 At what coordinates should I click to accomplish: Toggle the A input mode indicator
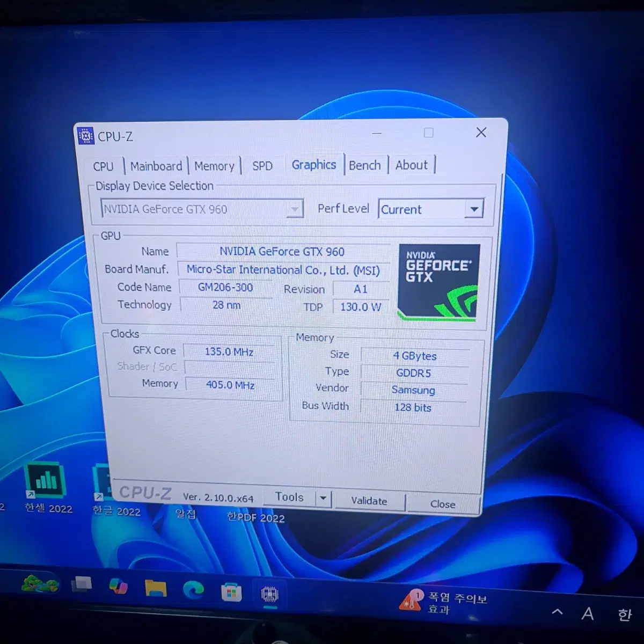coord(588,613)
